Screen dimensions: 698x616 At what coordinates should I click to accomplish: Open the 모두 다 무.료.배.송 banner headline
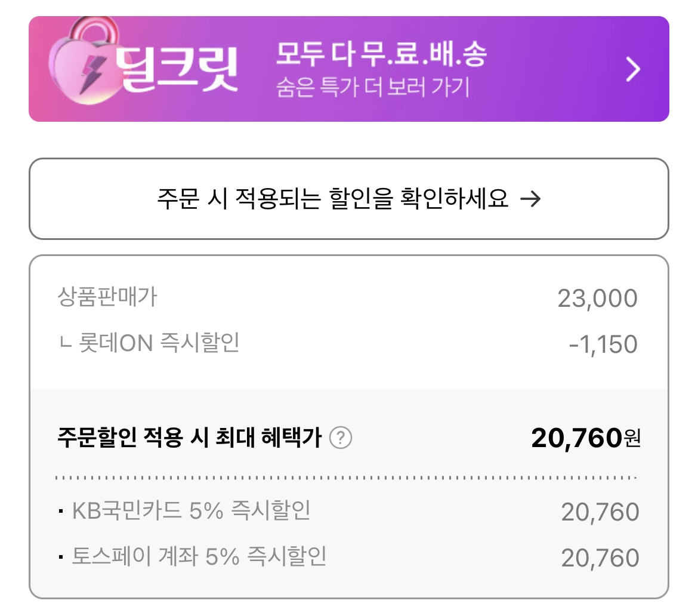tap(381, 54)
